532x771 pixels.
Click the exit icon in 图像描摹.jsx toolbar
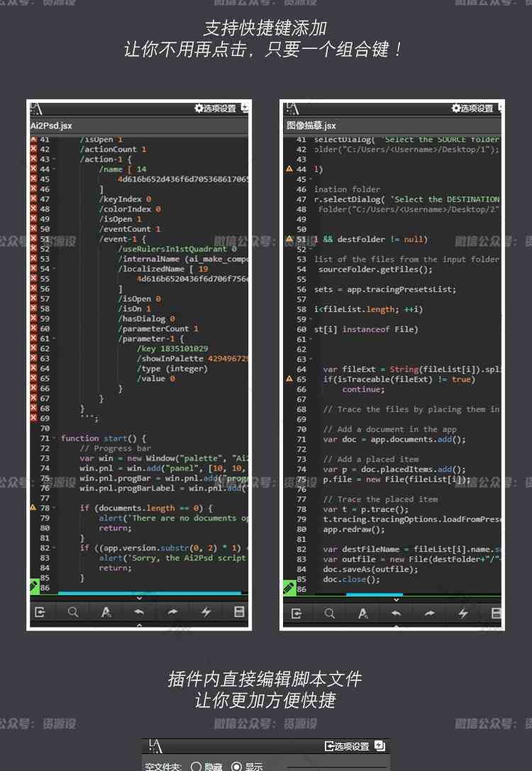pyautogui.click(x=297, y=614)
